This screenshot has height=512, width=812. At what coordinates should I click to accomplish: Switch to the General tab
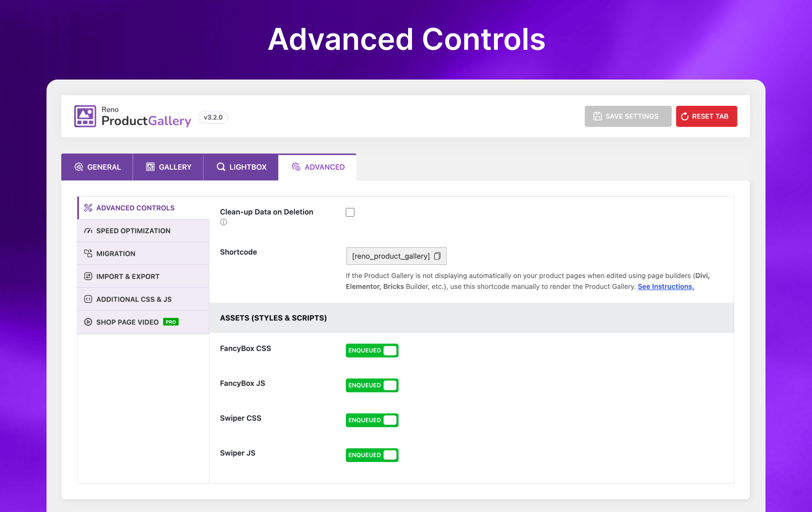click(x=97, y=167)
